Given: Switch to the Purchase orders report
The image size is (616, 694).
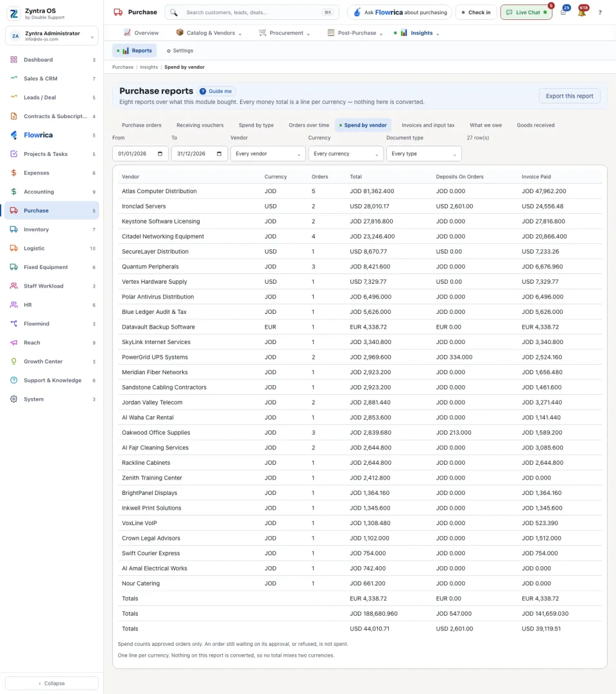Looking at the screenshot, I should point(142,125).
